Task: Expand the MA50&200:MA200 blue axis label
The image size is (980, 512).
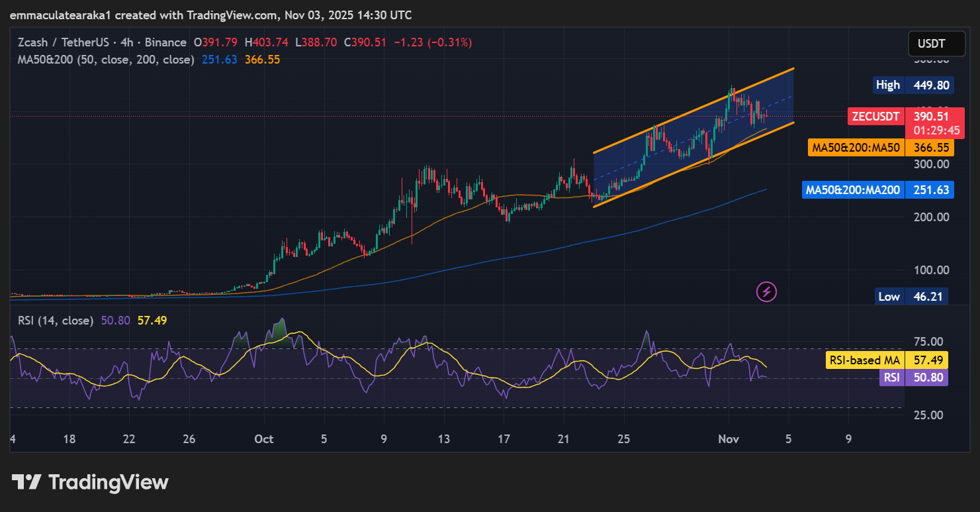Action: click(x=852, y=189)
